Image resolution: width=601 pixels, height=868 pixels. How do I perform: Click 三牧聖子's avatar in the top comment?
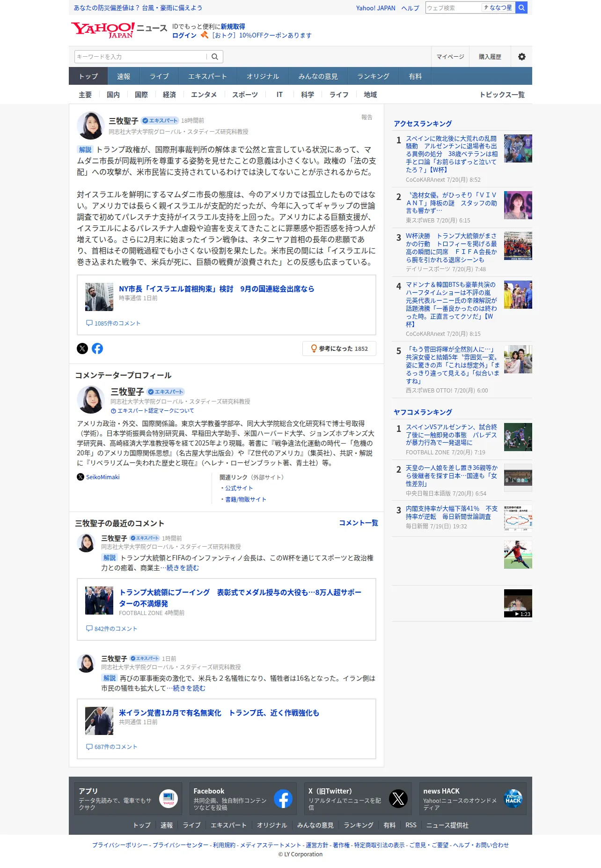click(90, 125)
